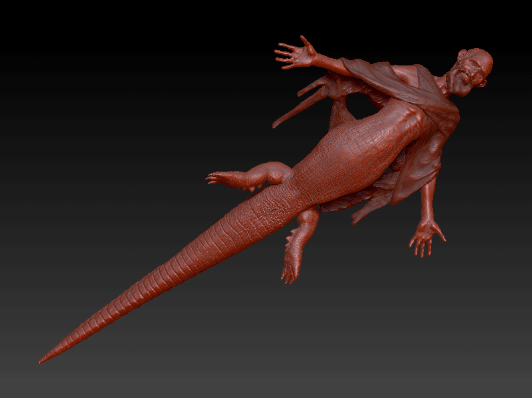Click the clawed foot extending to the left
The width and height of the screenshot is (532, 398).
click(x=224, y=178)
